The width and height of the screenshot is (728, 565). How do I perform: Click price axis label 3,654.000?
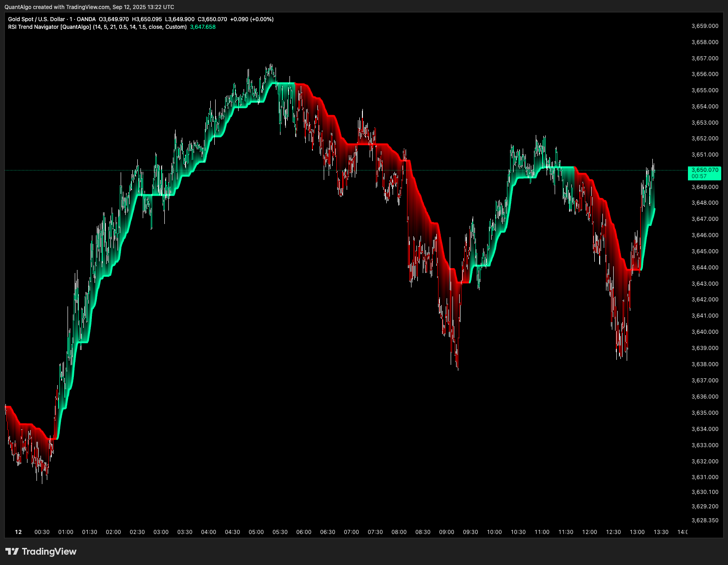tap(705, 107)
